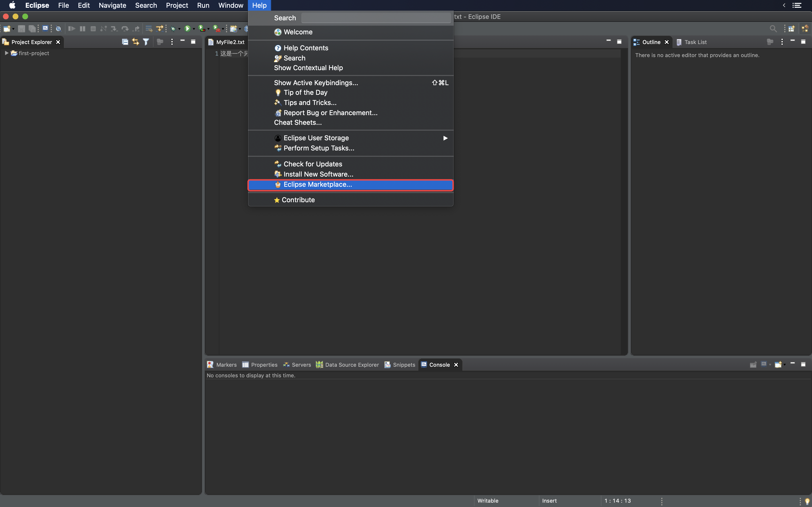Viewport: 812px width, 507px height.
Task: Click the New wizard toolbar icon
Action: 7,29
